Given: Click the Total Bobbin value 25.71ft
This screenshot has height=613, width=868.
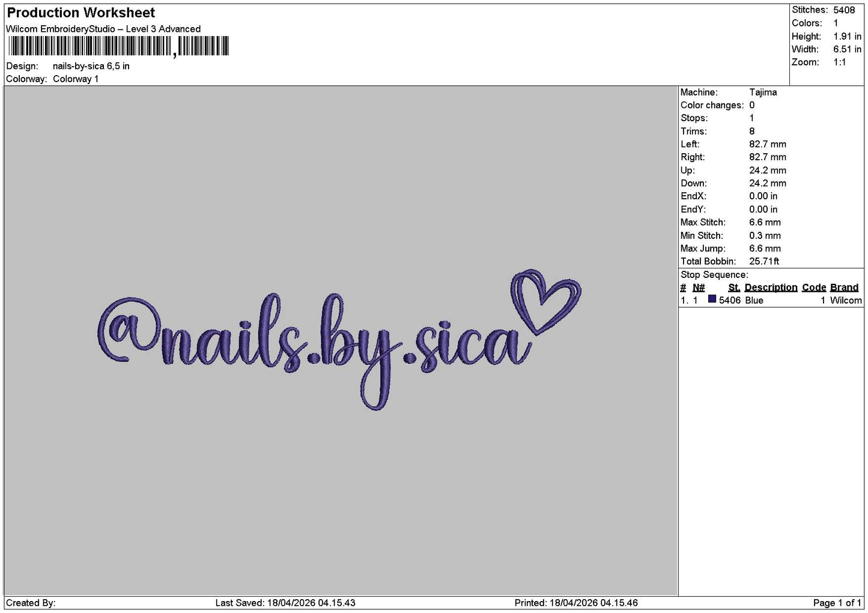Looking at the screenshot, I should click(x=764, y=262).
